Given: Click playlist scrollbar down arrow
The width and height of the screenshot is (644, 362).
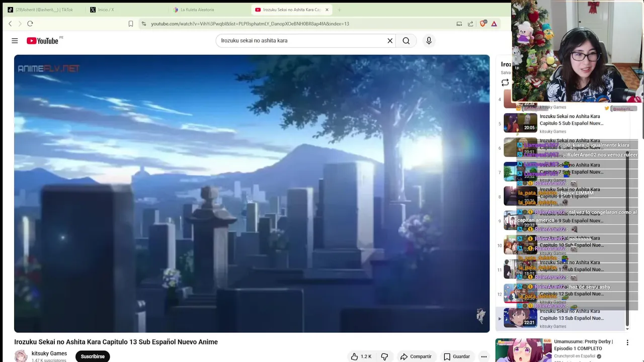Looking at the screenshot, I should (x=627, y=329).
